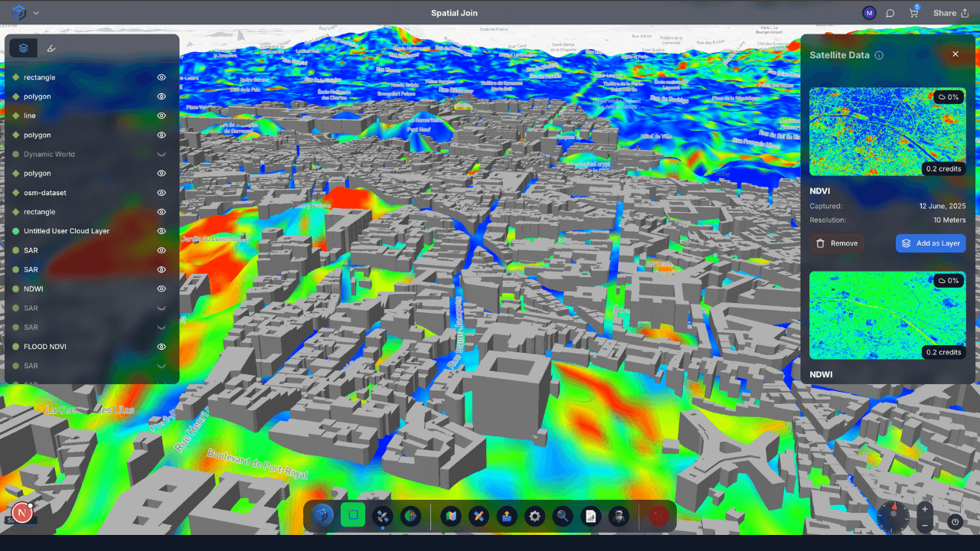This screenshot has width=980, height=551.
Task: Switch to the drawing annotations tab
Action: click(x=51, y=48)
